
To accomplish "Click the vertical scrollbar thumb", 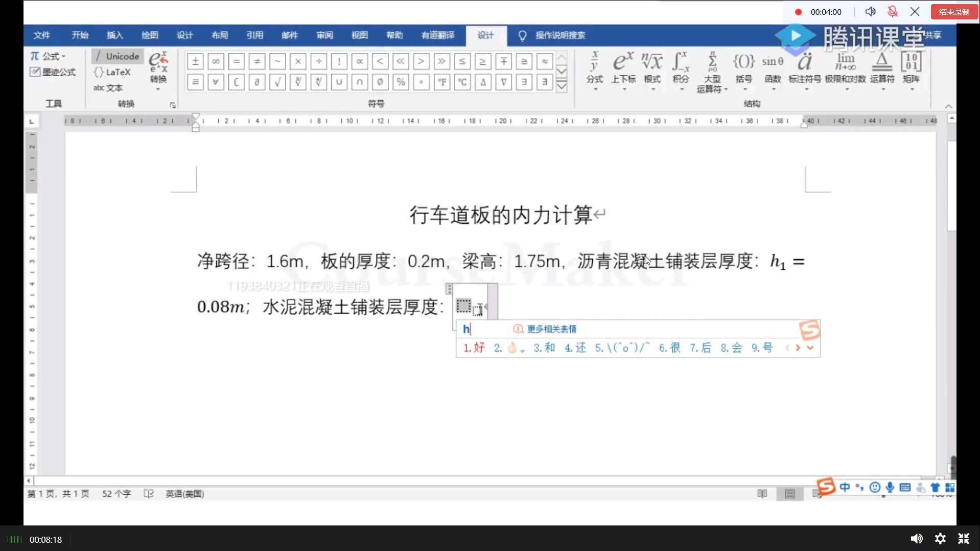I will click(x=951, y=186).
